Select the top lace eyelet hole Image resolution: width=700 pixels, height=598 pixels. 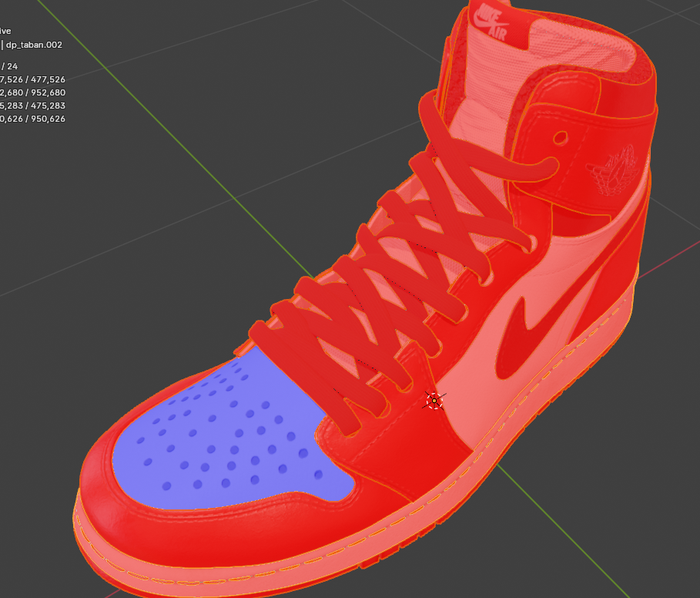point(561,137)
